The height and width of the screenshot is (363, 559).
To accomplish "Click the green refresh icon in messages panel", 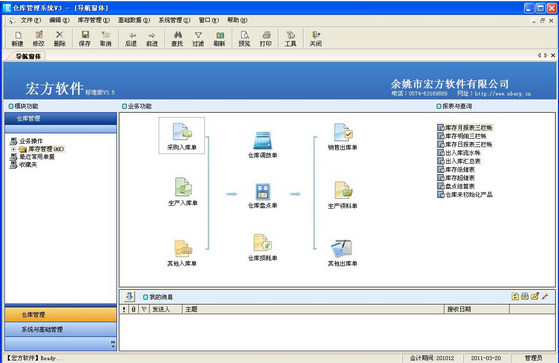I will [515, 296].
